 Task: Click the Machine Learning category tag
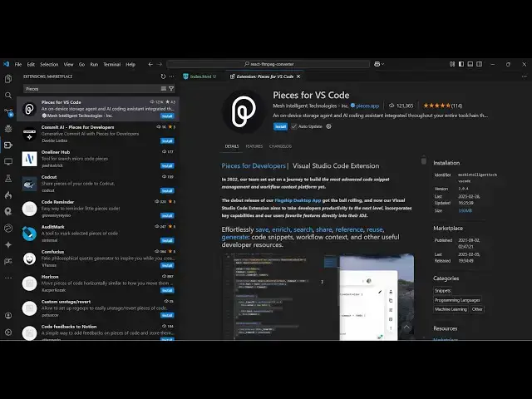click(x=451, y=309)
